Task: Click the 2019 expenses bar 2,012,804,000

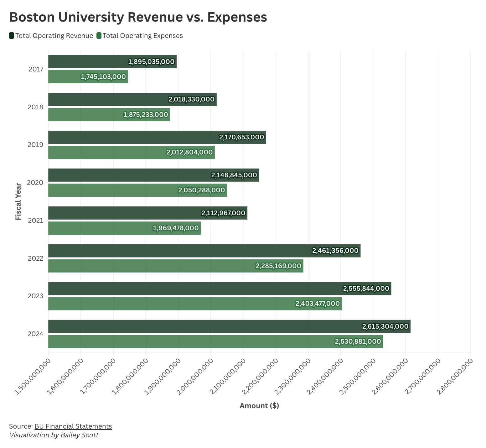Action: click(x=132, y=152)
